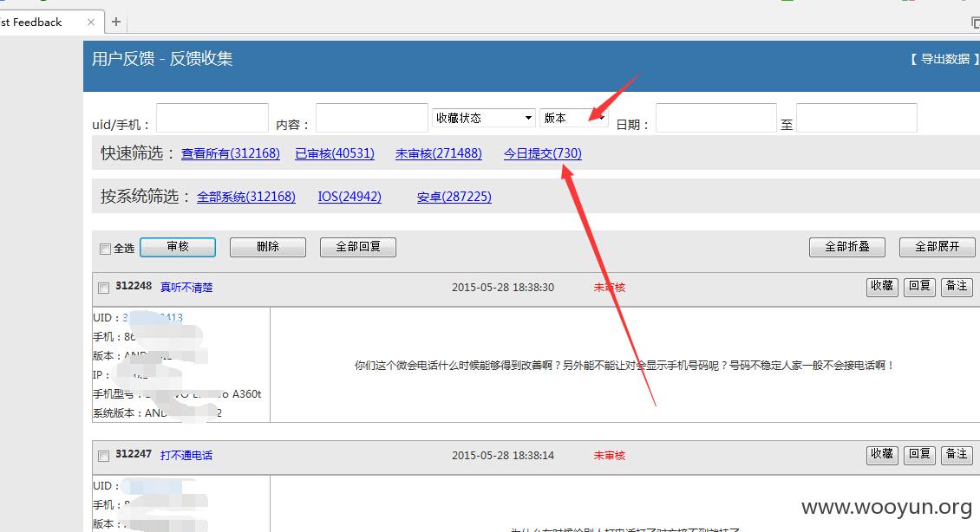Click the timestamp 2015-05-28 18:38:14
Viewport: 980px width, 532px height.
(503, 455)
